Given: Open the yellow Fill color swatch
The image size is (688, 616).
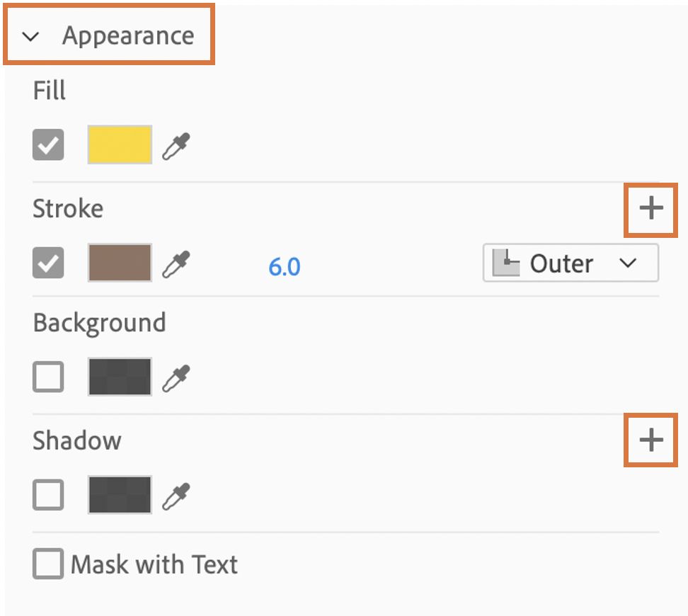Looking at the screenshot, I should point(120,145).
